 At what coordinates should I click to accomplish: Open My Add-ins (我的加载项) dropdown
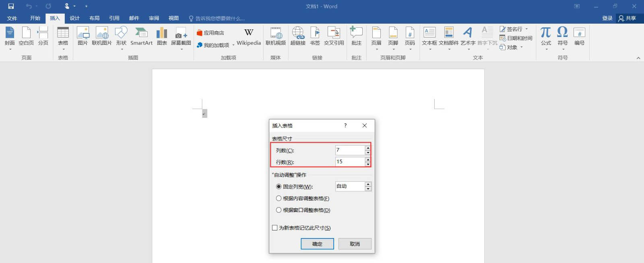click(233, 45)
